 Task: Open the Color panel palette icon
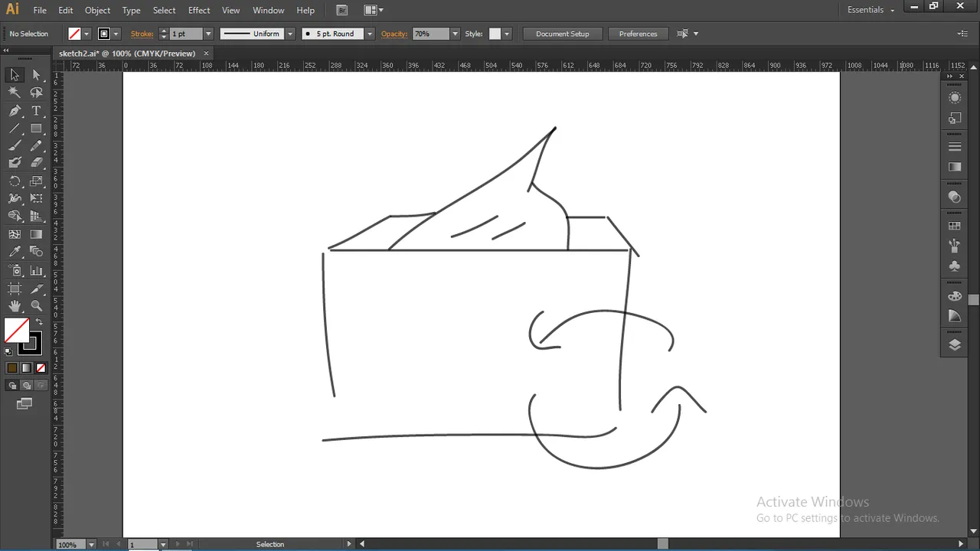coord(954,295)
